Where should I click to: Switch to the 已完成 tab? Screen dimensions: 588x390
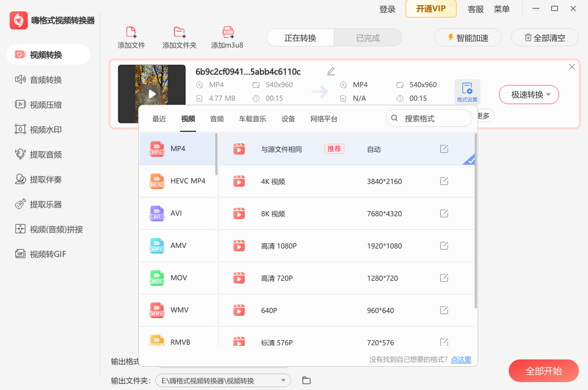(368, 37)
